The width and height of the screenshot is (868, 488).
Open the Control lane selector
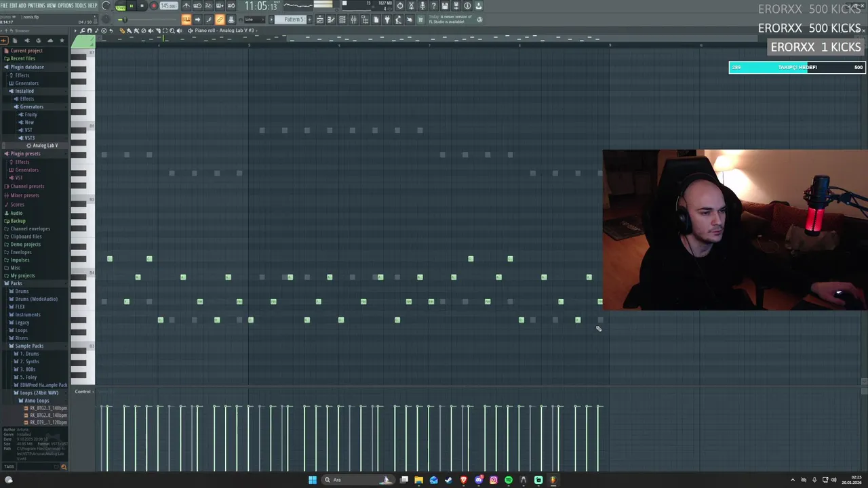tap(83, 392)
